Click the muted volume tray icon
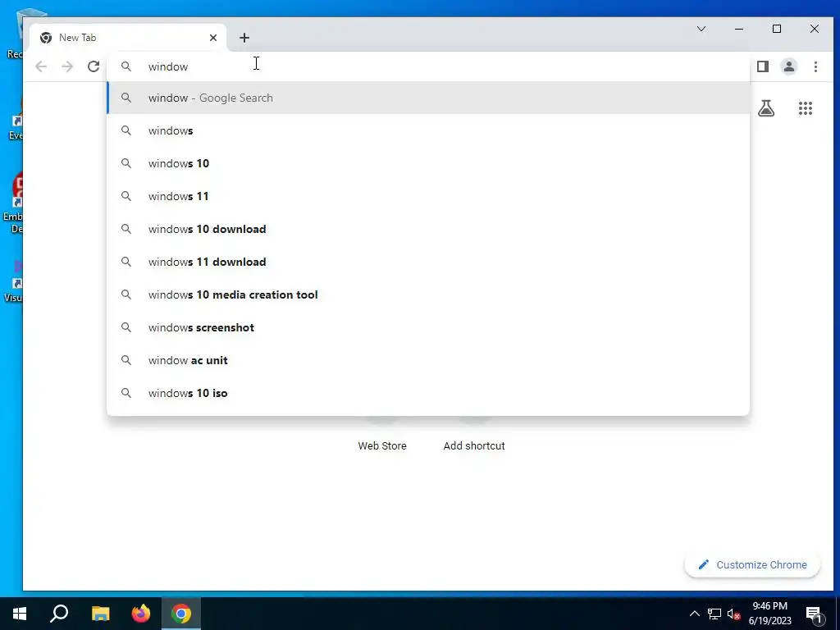 tap(734, 614)
